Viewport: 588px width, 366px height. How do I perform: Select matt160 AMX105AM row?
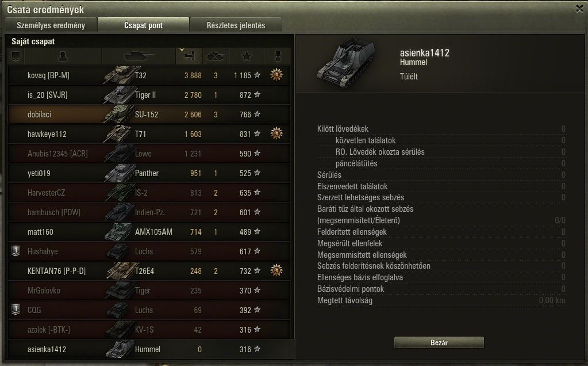pos(149,231)
